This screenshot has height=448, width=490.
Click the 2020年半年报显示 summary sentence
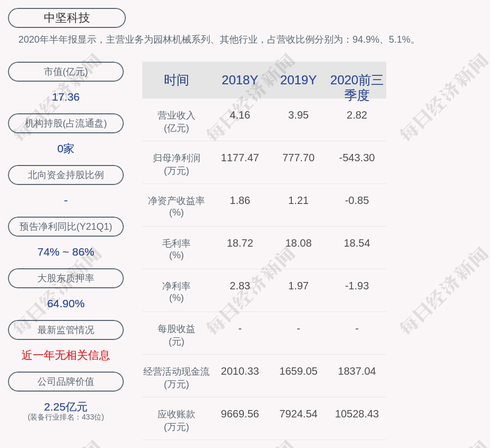[x=217, y=40]
